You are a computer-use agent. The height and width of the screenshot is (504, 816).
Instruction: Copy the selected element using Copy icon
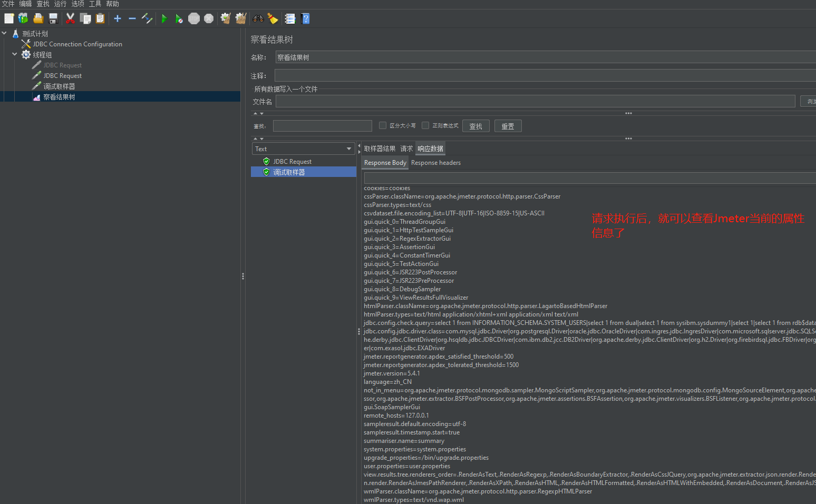tap(85, 18)
